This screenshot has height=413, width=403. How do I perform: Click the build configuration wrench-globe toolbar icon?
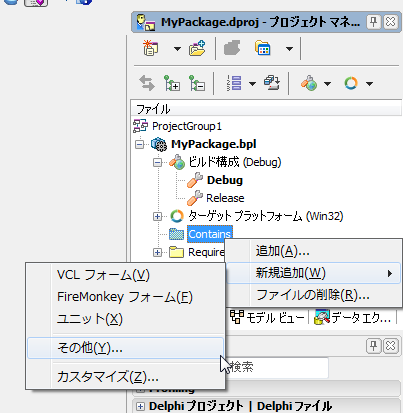pyautogui.click(x=309, y=83)
